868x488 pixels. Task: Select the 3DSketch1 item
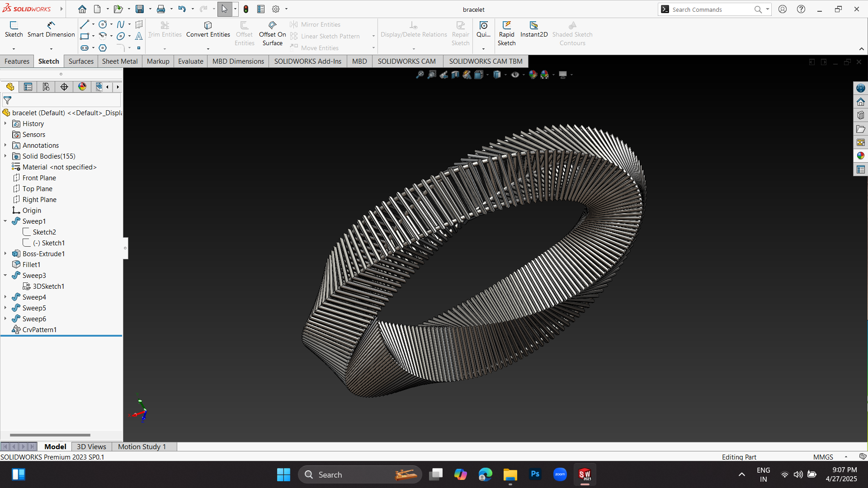point(48,286)
